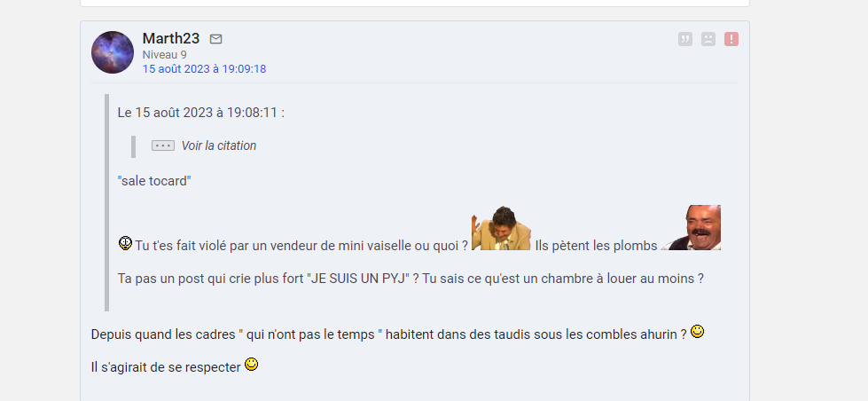Blacklist the author with the sad face icon

[x=708, y=39]
